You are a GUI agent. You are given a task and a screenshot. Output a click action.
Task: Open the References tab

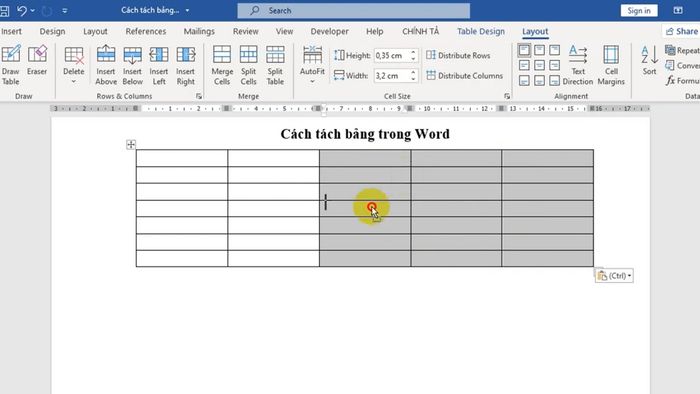(146, 31)
